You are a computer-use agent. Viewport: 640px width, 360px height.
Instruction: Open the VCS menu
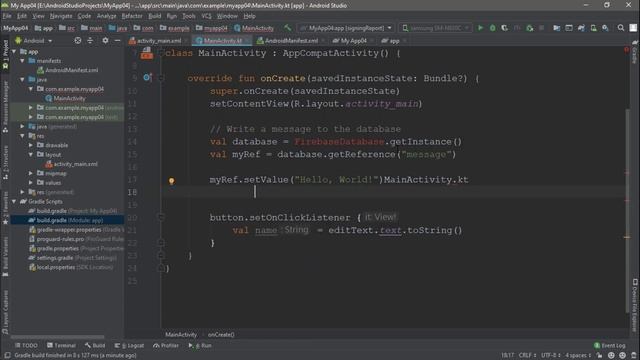tap(207, 16)
